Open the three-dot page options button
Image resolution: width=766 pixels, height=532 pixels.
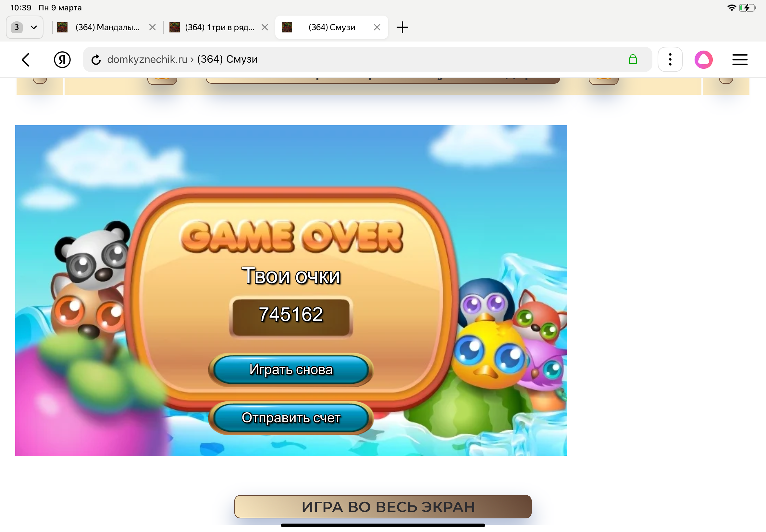tap(670, 60)
